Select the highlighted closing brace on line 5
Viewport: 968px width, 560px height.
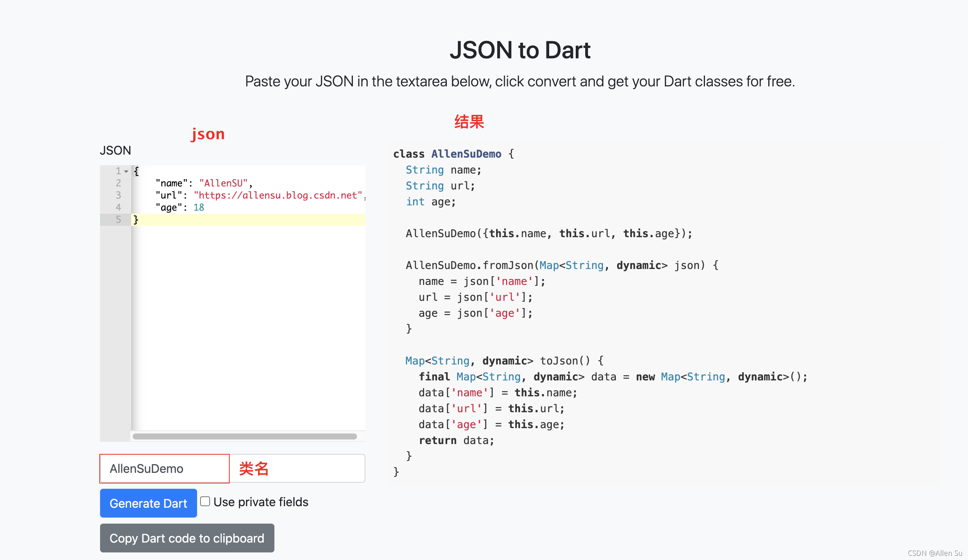click(136, 220)
